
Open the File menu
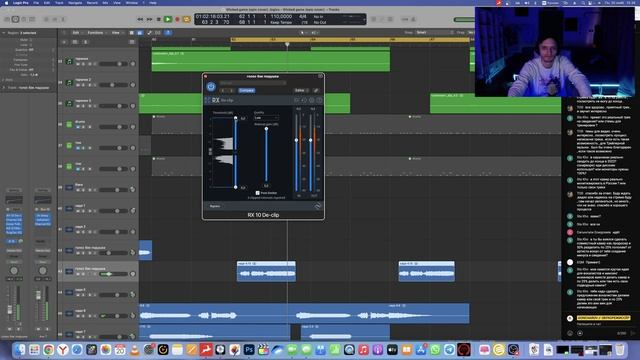[x=36, y=2]
